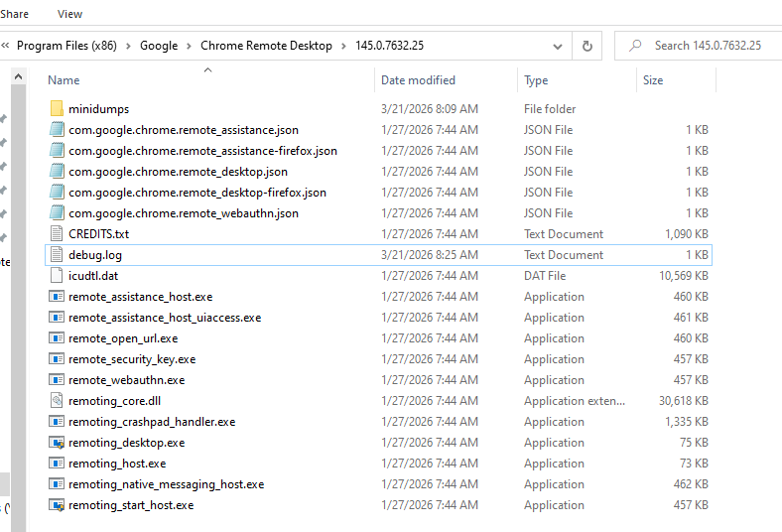Select debug.log file name
This screenshot has width=782, height=532.
[95, 255]
